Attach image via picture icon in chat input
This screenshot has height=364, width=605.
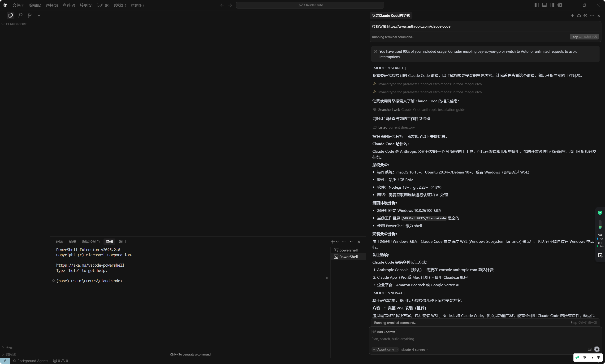coord(590,349)
